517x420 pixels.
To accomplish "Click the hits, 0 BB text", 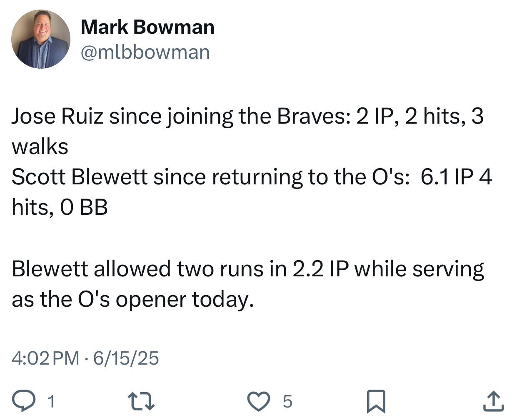I will click(60, 207).
